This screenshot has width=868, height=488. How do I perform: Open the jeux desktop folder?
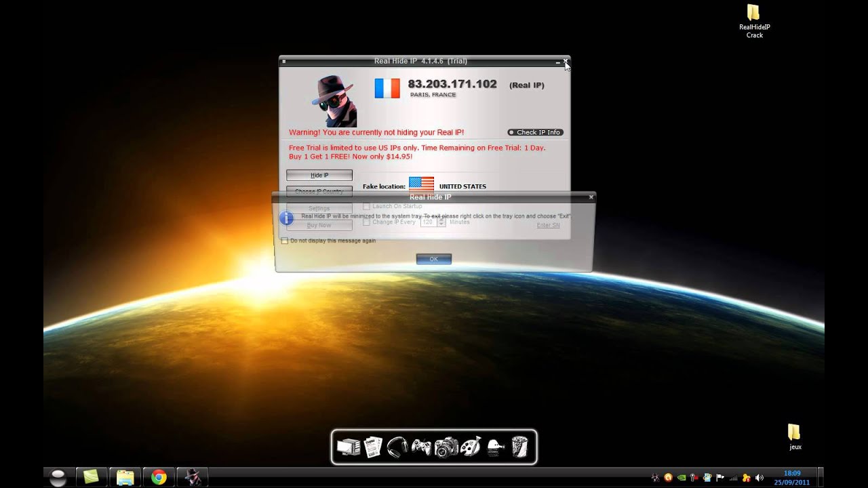(795, 437)
